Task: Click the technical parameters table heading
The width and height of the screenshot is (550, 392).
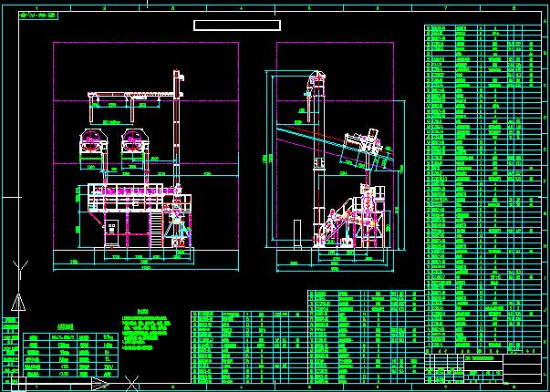Action: pos(66,327)
